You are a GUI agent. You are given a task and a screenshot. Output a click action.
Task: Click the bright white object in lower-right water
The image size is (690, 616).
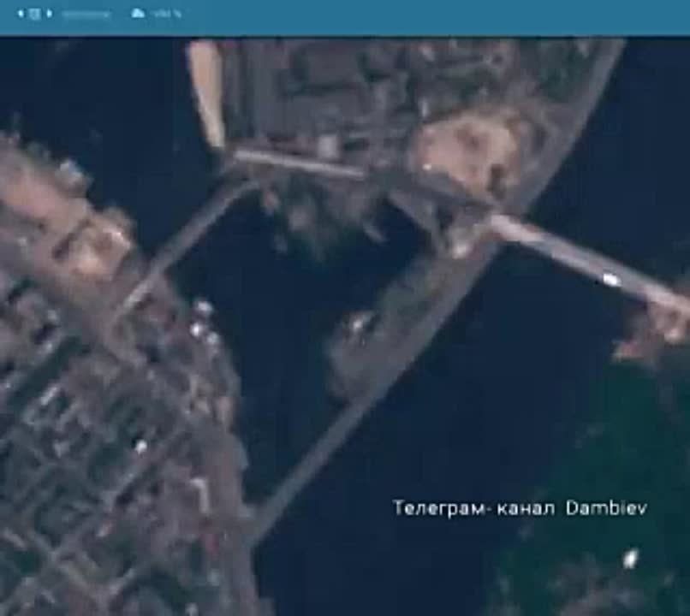point(631,559)
